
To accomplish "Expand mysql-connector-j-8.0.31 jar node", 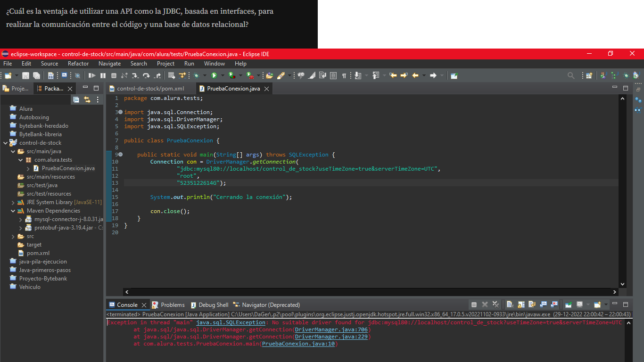I will (21, 219).
